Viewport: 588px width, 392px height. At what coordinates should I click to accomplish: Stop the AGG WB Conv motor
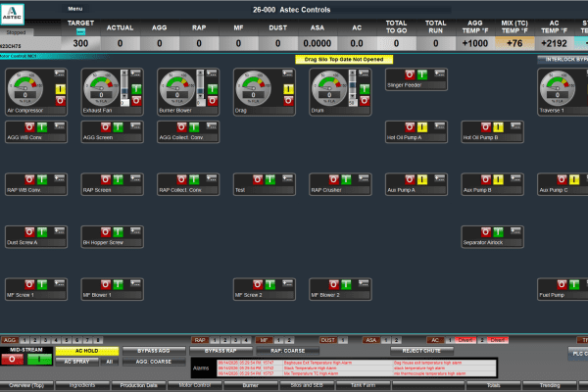(x=29, y=127)
